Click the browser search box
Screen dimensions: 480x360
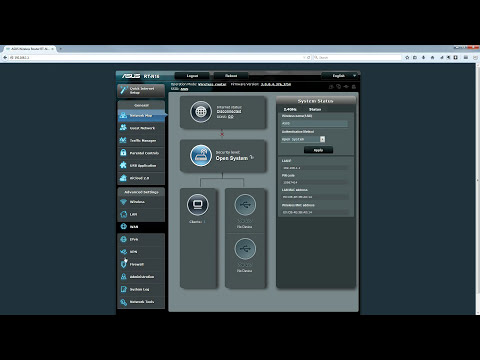(357, 58)
